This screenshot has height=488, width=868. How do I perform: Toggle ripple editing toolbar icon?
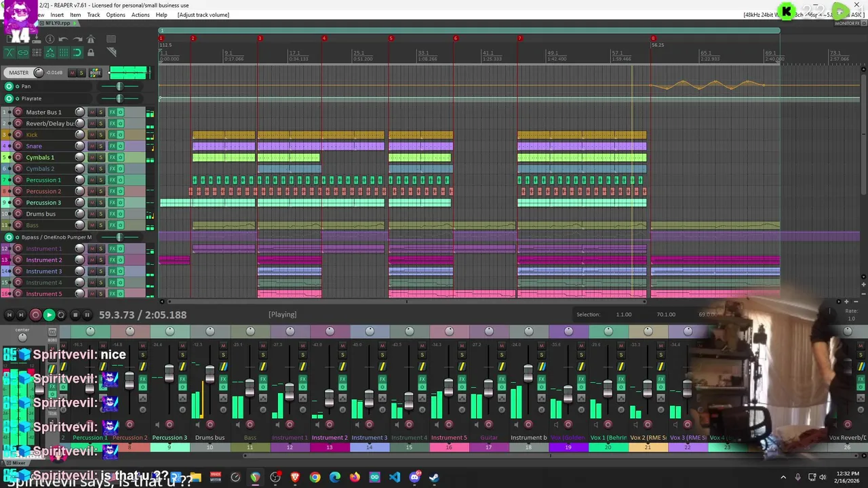37,52
